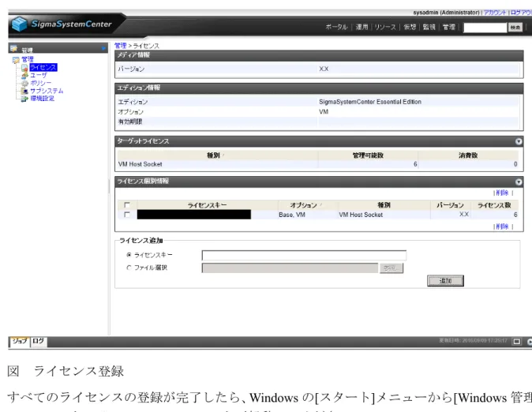532x412 pixels.
Task: Click VM Host Socket in target license table
Action: [x=140, y=164]
